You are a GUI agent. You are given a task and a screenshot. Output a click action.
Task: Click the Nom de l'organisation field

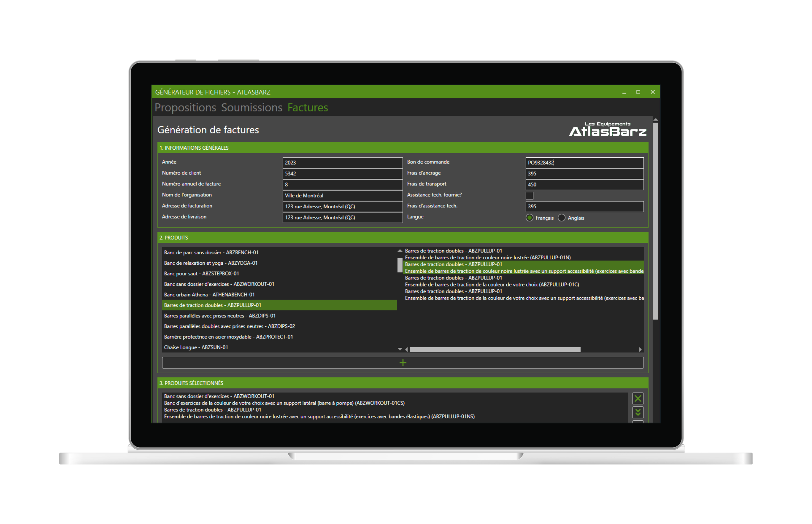point(342,196)
